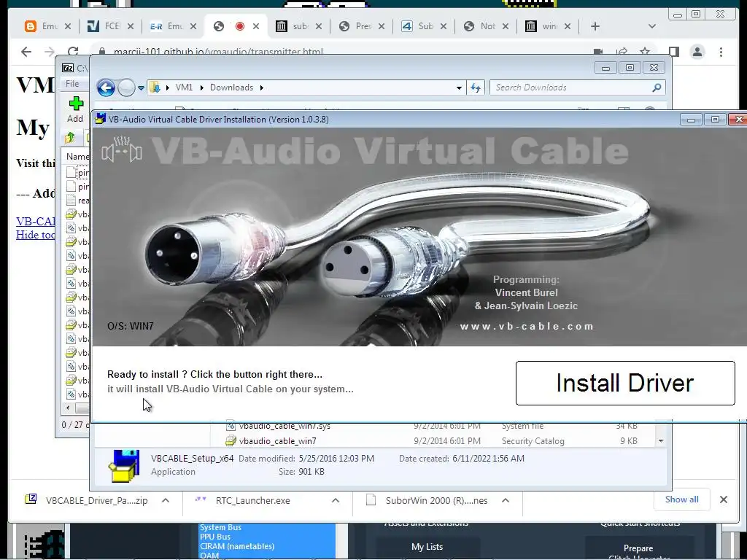Click the Name column header in 7-Zip
This screenshot has height=560, width=747.
(77, 157)
